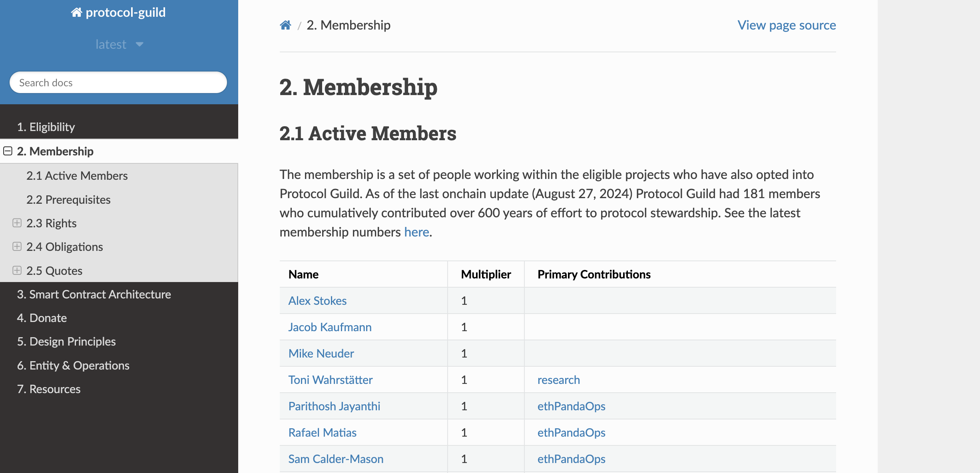Click the breadcrumb home icon
The image size is (980, 473).
285,25
